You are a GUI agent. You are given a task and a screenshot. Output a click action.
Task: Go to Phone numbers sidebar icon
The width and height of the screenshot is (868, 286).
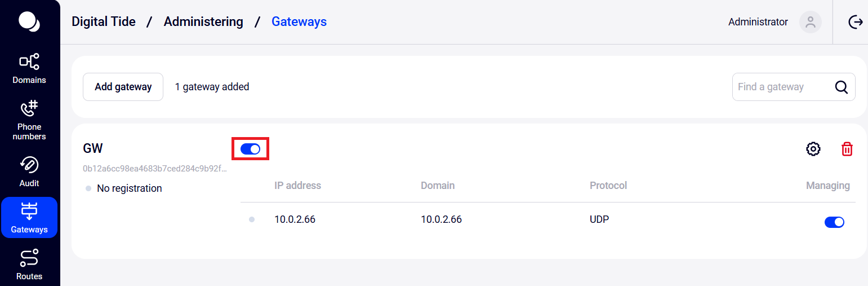(29, 120)
